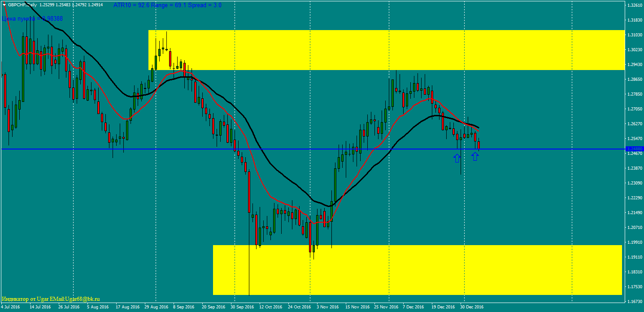Select the lower yellow support zone rectangle
Viewport: 644px width, 312px height.
(418, 270)
